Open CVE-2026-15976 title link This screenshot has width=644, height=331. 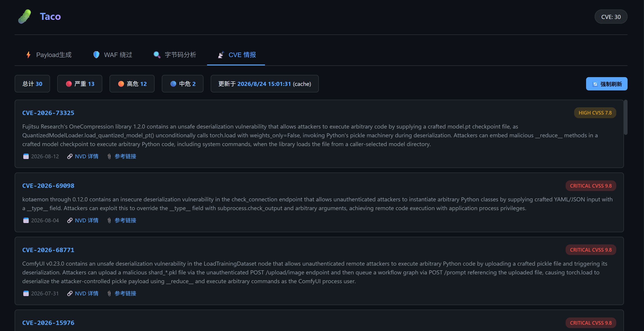[48, 323]
